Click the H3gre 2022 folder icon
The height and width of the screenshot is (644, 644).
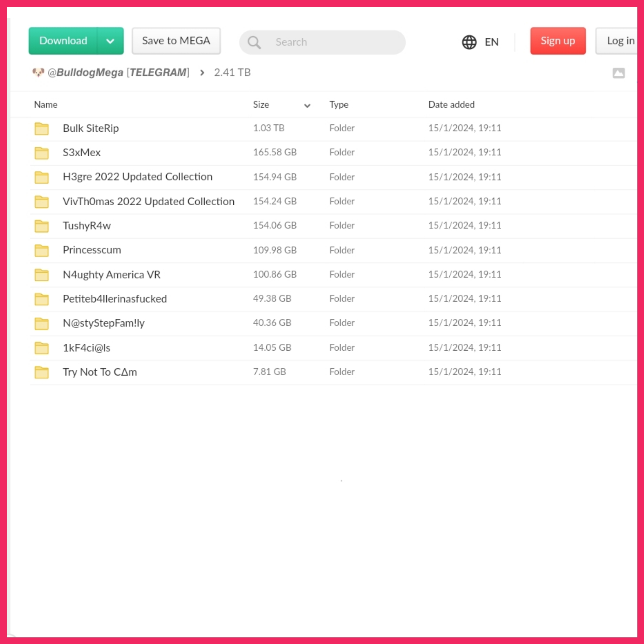(x=42, y=177)
